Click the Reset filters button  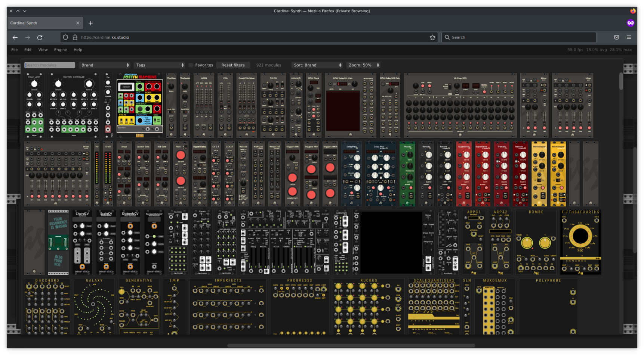233,65
